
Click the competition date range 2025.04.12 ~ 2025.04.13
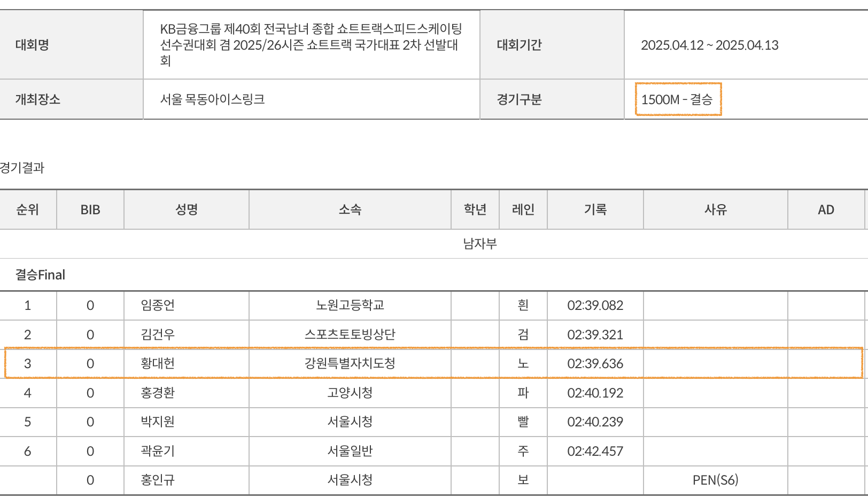pyautogui.click(x=709, y=45)
